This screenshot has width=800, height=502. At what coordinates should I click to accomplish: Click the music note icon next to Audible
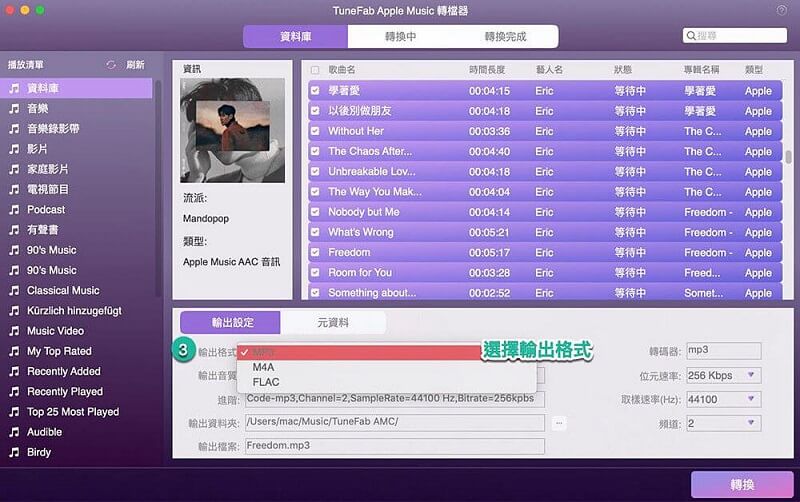click(14, 432)
